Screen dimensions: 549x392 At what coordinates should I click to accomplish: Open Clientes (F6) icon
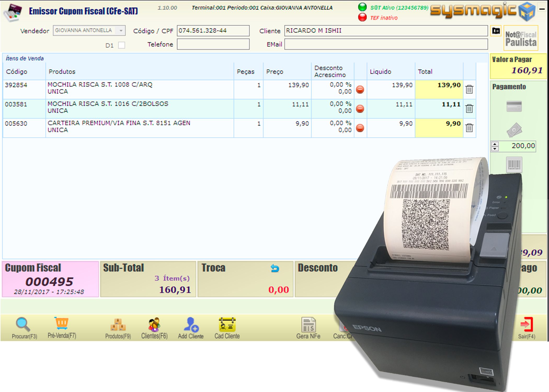(x=154, y=325)
